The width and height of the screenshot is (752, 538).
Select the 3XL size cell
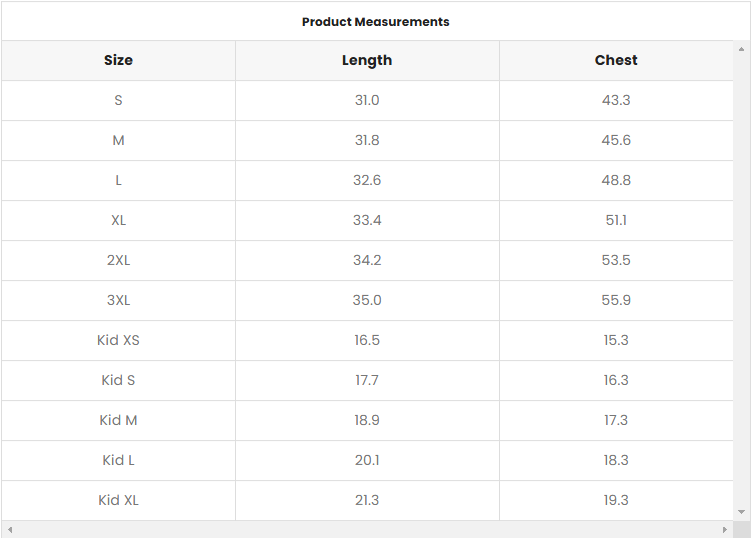tap(118, 300)
